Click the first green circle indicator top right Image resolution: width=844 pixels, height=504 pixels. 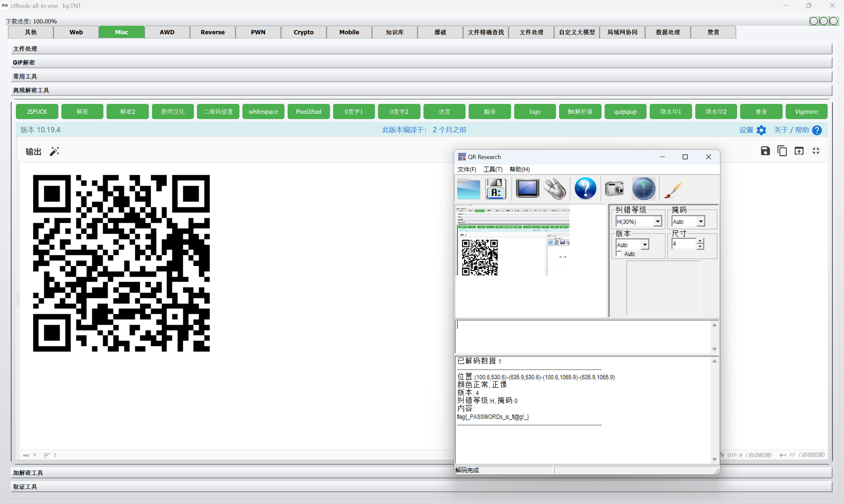point(814,21)
